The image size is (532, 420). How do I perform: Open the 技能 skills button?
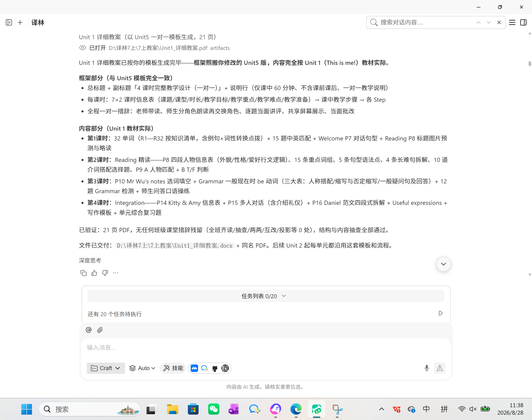(x=173, y=368)
